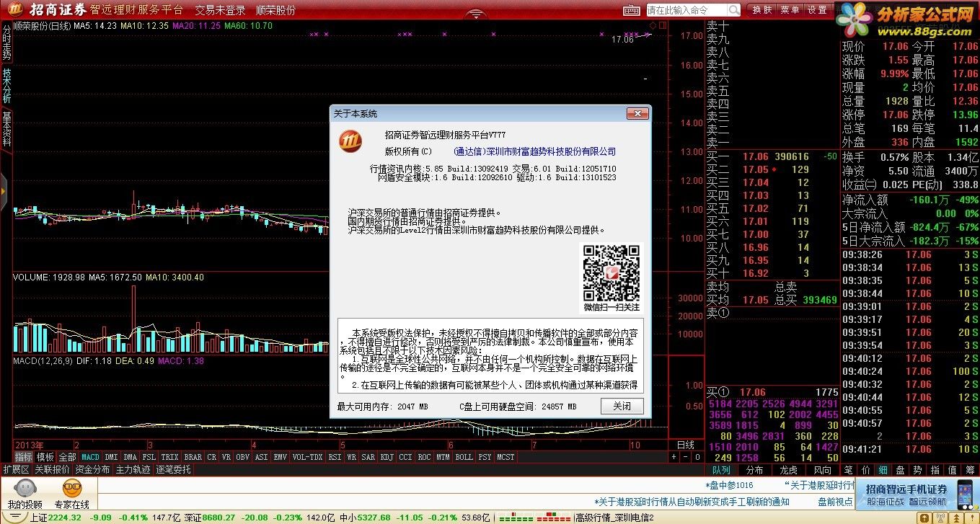Viewport: 980px width, 524px height.
Task: Switch to the 技术分析 side tab
Action: [x=6, y=86]
